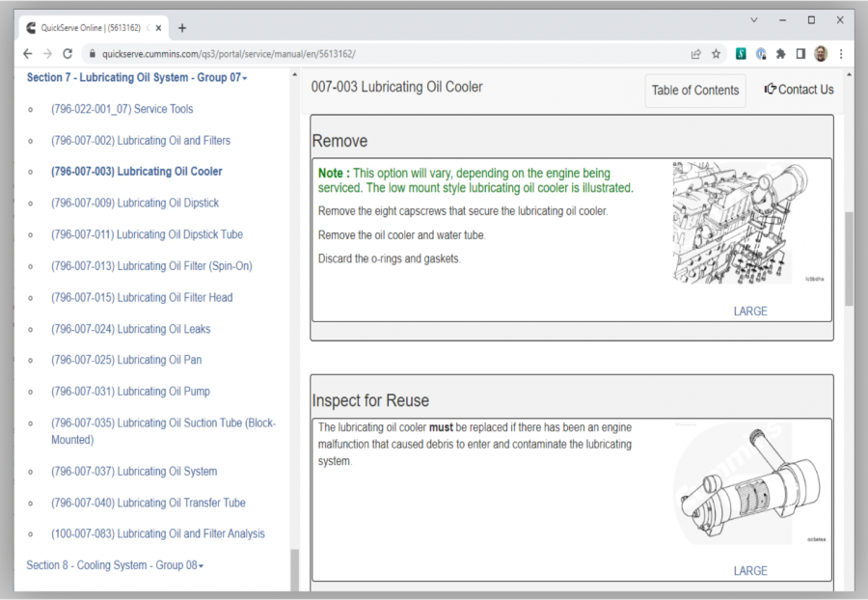Minimize the Chrome window
868x600 pixels.
(782, 20)
